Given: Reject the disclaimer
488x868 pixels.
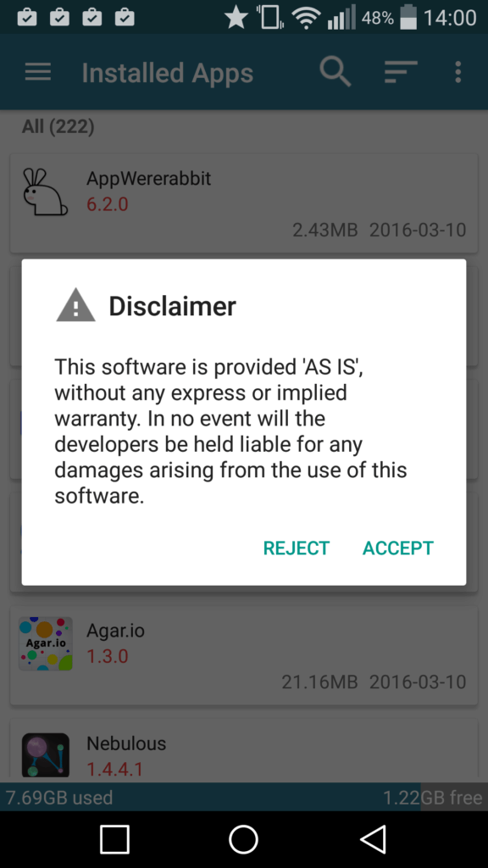Looking at the screenshot, I should coord(296,548).
